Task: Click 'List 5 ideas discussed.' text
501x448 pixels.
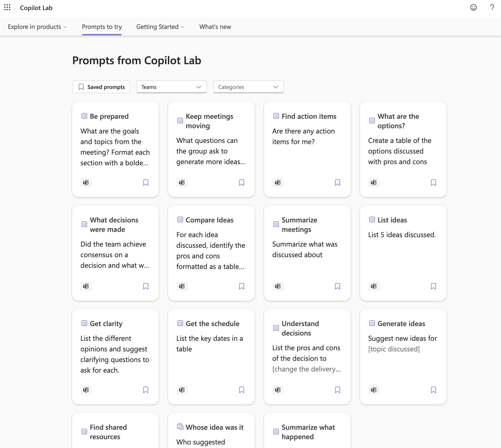Action: click(402, 235)
